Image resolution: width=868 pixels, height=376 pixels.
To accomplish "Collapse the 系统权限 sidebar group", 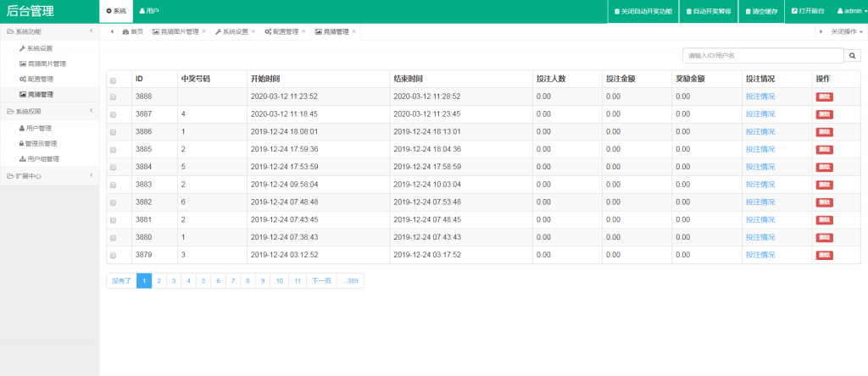I will [50, 112].
